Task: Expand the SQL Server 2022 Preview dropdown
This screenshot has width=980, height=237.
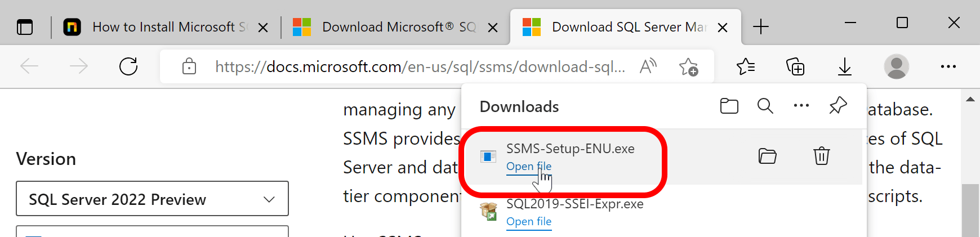Action: click(152, 199)
